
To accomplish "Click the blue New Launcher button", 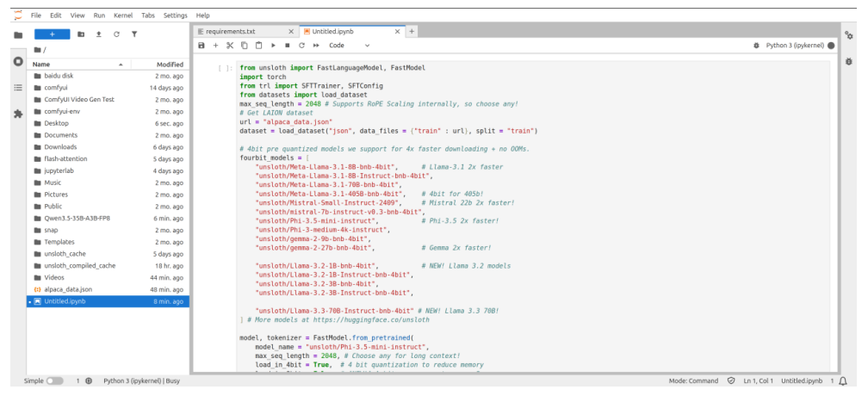I will 52,34.
